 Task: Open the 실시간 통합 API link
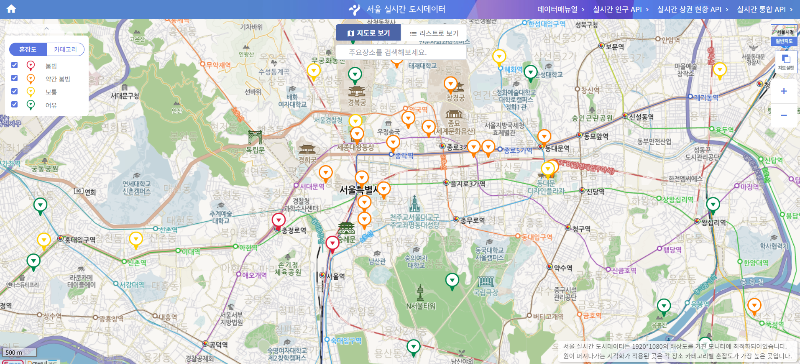pos(764,9)
